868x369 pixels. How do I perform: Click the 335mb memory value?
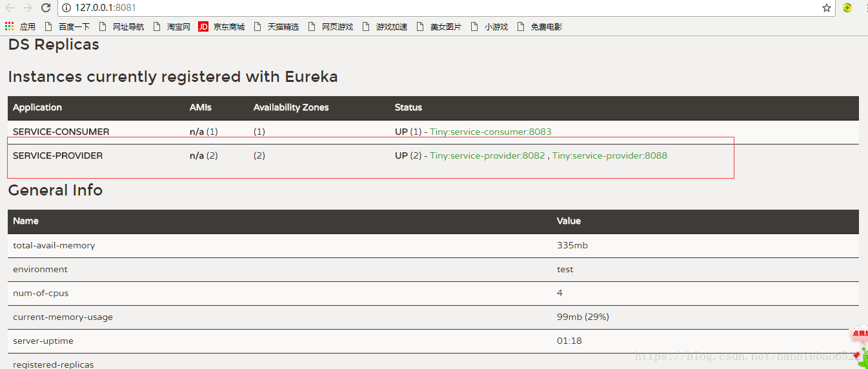[572, 245]
